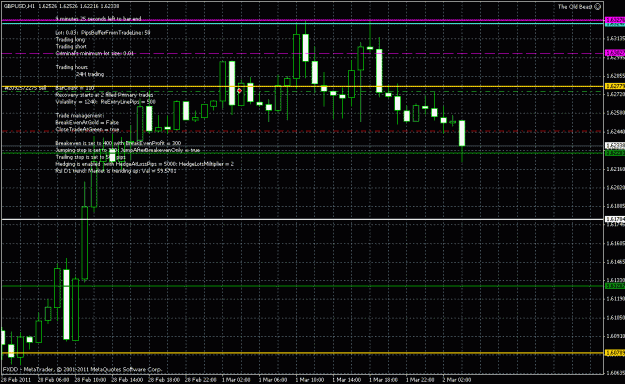625x384 pixels.
Task: Click the '28 Feb 2011' date label
Action: tap(16, 380)
